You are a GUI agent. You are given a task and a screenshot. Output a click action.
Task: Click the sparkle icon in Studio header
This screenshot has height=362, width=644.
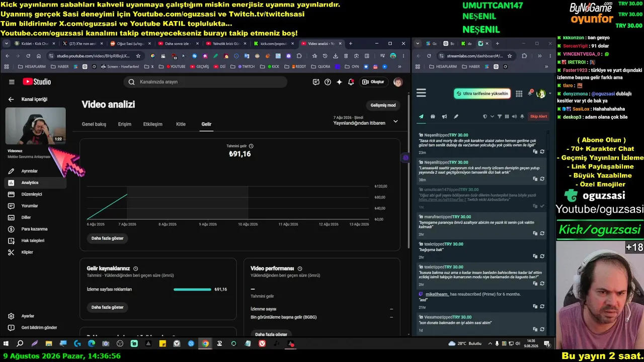(340, 82)
